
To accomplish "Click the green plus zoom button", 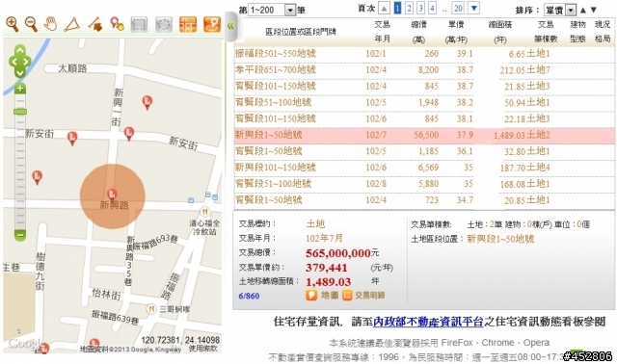I will click(20, 89).
